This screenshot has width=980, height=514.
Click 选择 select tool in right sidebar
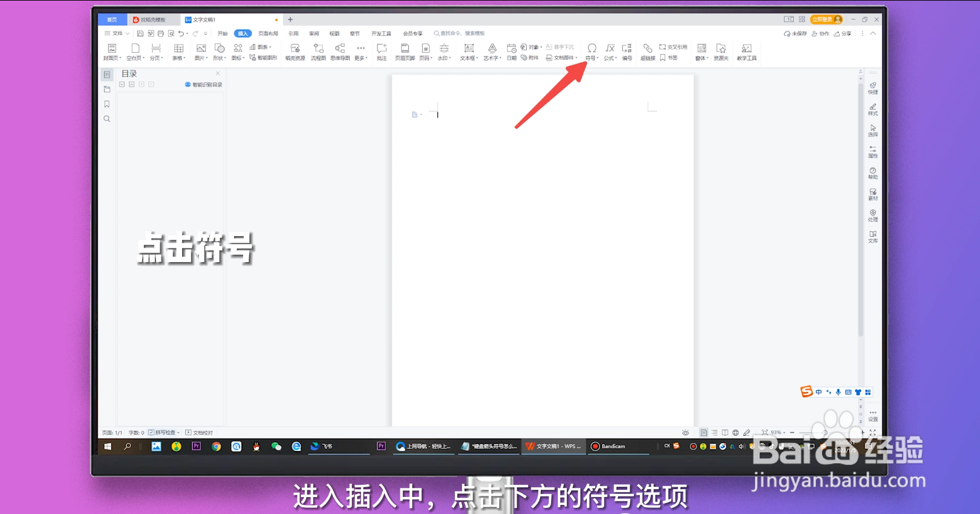point(873,130)
